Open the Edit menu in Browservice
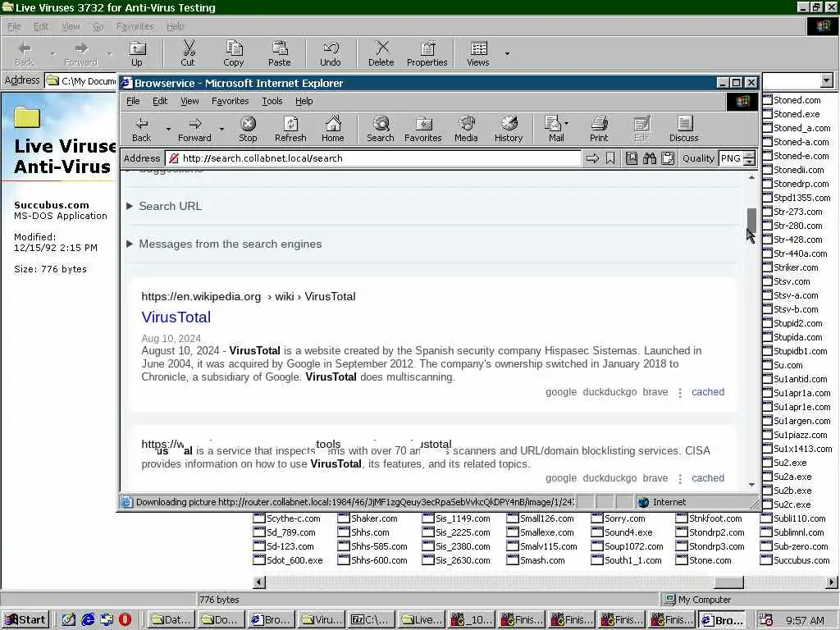The height and width of the screenshot is (630, 840). tap(160, 101)
